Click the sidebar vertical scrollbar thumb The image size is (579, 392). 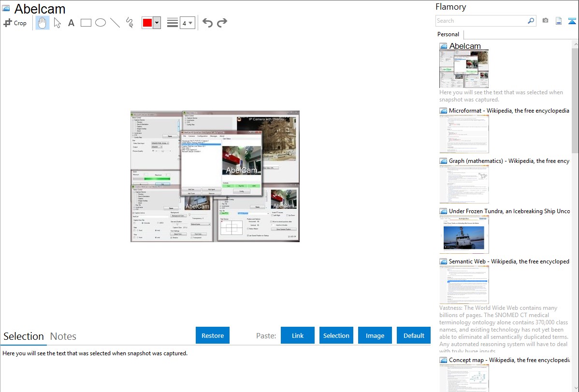click(575, 101)
